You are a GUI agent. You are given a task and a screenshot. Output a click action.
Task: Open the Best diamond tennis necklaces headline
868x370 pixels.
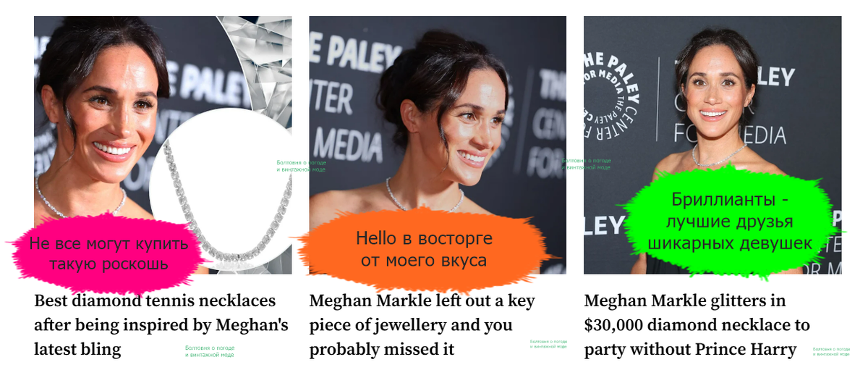161,324
